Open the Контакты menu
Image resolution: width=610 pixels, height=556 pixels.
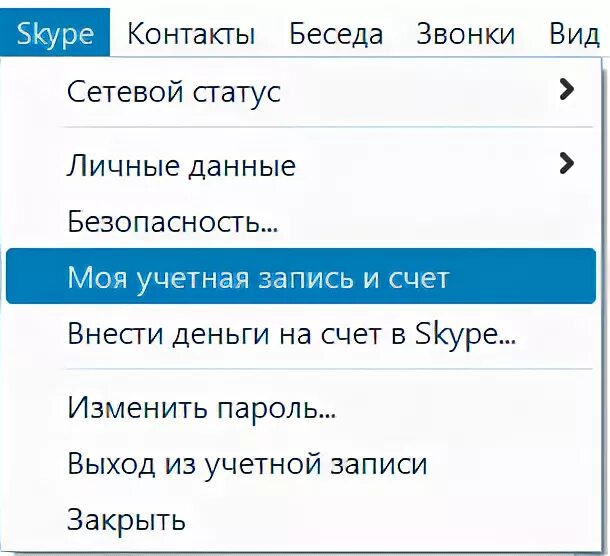click(x=191, y=34)
